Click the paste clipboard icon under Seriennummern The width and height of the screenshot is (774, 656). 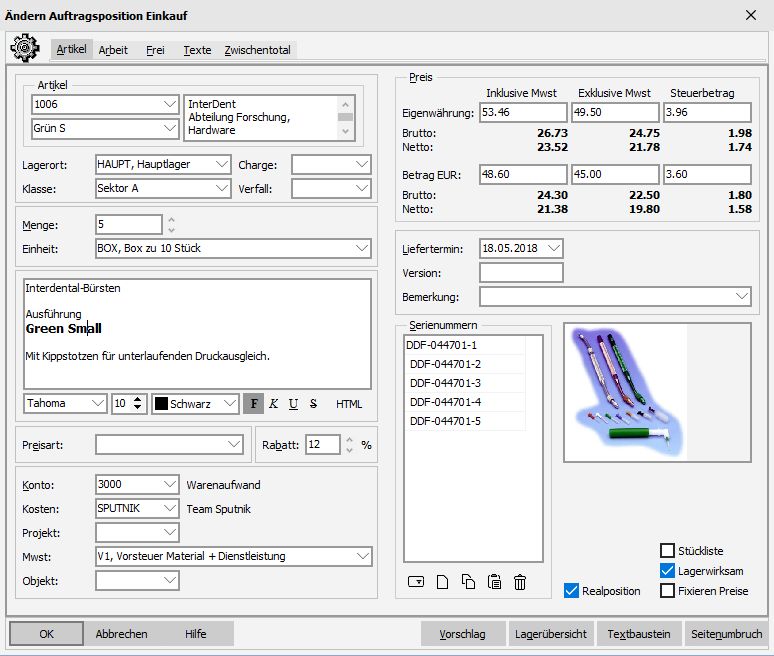coord(494,582)
